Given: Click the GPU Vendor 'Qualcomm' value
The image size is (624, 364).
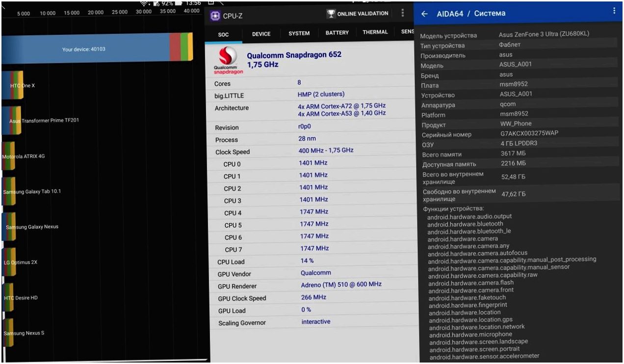Looking at the screenshot, I should point(316,273).
